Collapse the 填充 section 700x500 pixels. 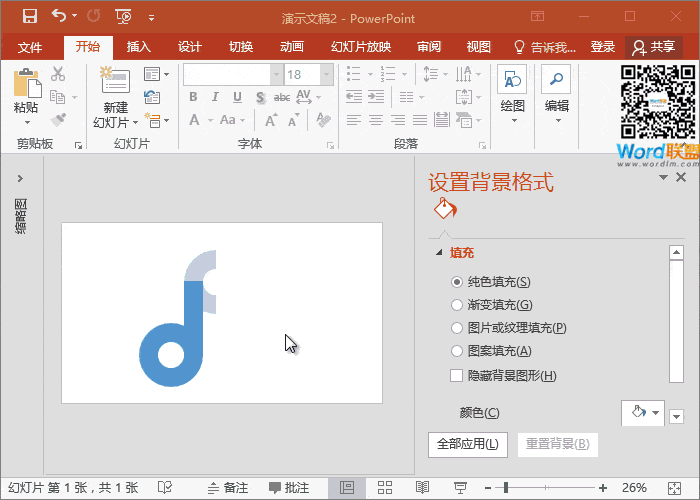coord(439,253)
